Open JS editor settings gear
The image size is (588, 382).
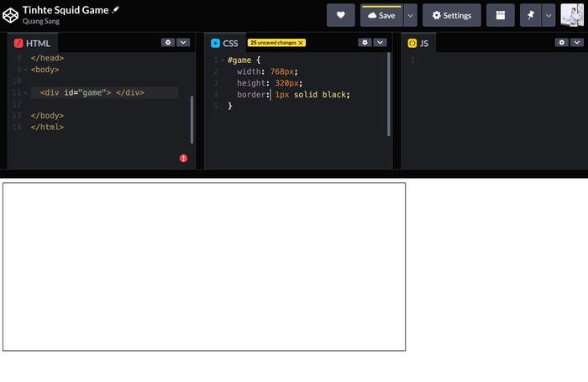click(x=561, y=42)
